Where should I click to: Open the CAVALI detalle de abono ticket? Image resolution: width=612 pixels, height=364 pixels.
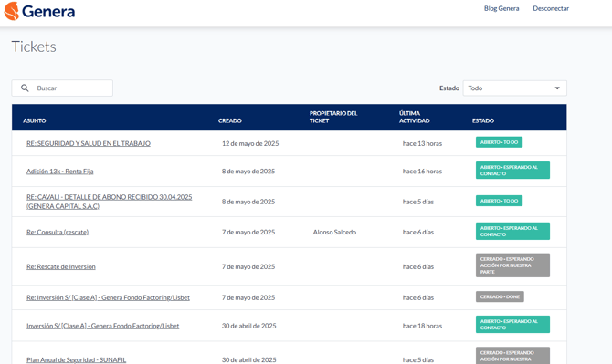tap(110, 202)
